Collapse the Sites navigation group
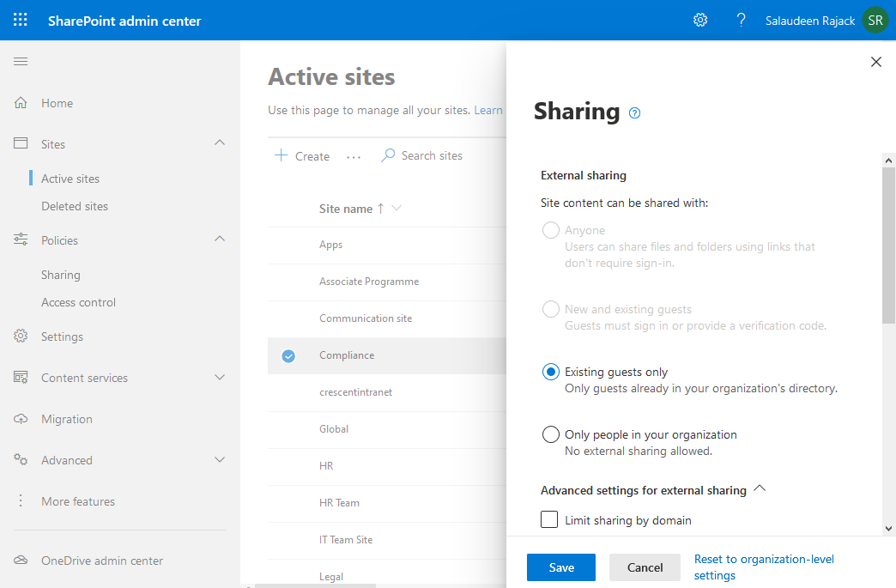 (220, 143)
